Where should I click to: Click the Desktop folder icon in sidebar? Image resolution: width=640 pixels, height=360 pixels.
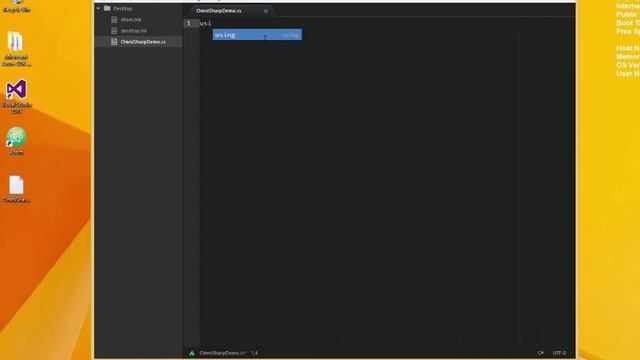[107, 8]
